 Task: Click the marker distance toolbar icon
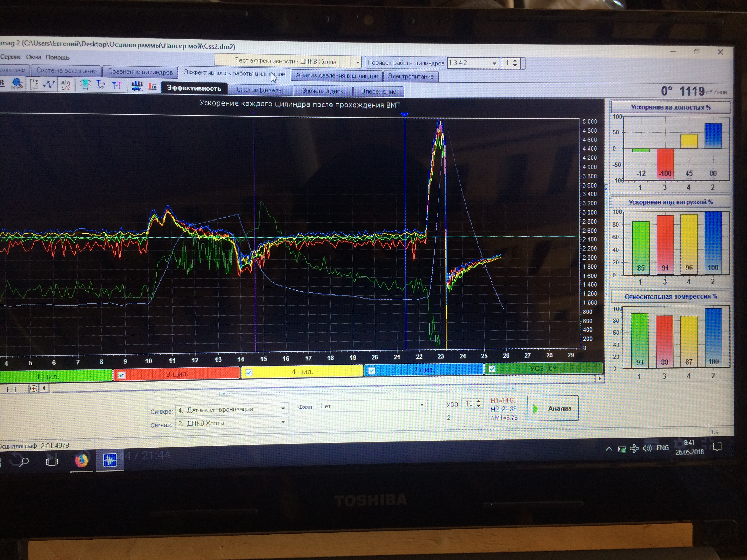click(117, 85)
